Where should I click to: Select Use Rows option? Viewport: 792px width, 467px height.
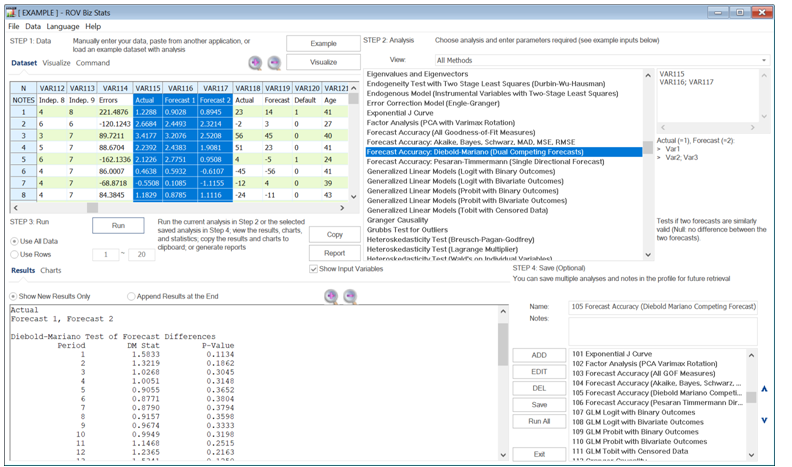pos(31,254)
